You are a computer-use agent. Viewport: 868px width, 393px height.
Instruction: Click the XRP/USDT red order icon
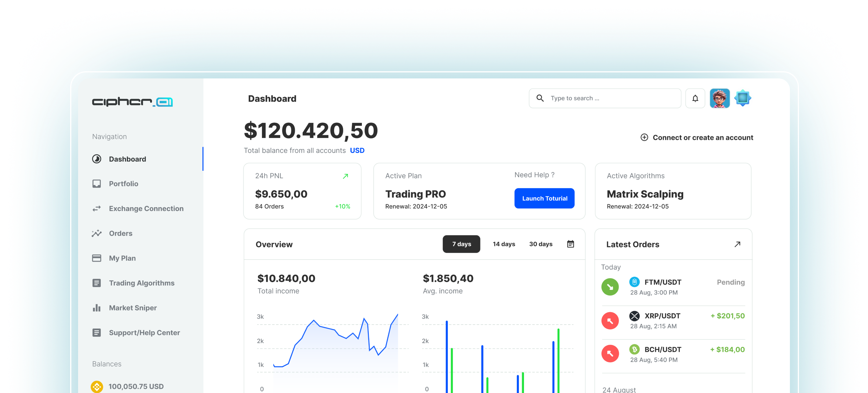coord(610,321)
